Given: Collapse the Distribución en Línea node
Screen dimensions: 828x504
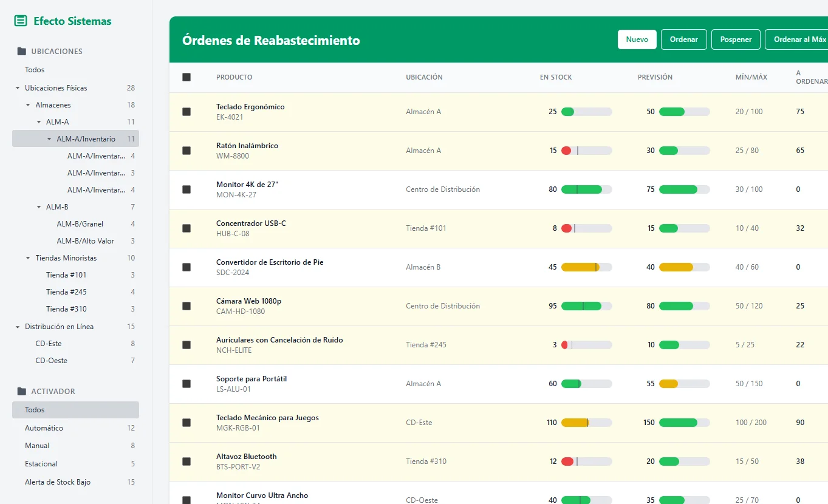Looking at the screenshot, I should point(18,326).
